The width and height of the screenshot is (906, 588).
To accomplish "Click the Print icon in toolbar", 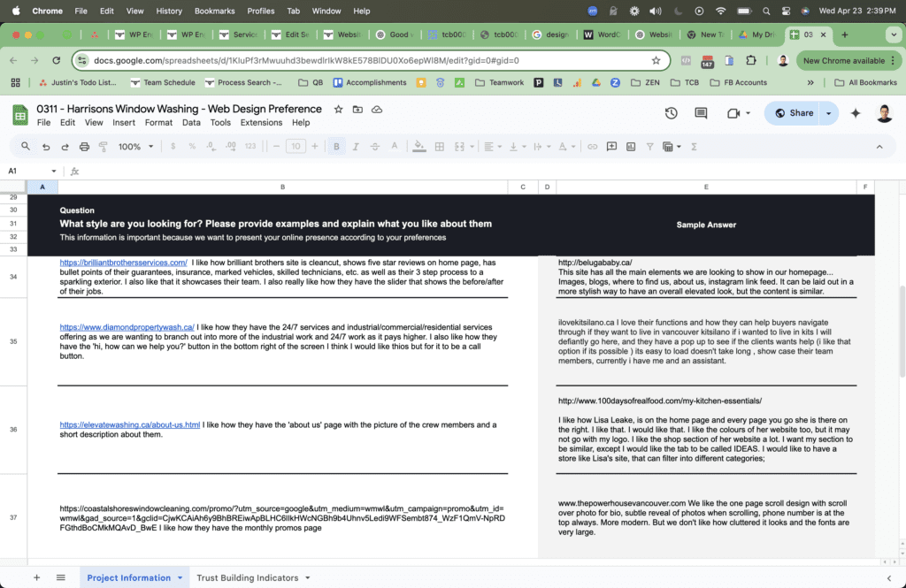I will 84,147.
